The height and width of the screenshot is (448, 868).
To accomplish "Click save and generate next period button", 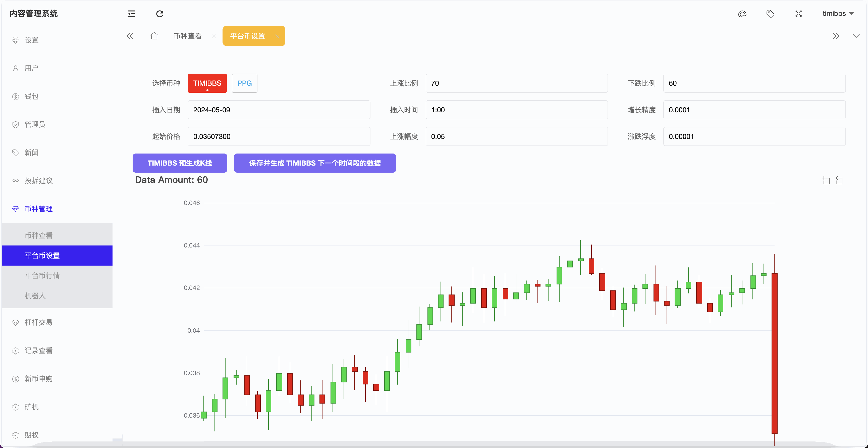I will pos(315,163).
